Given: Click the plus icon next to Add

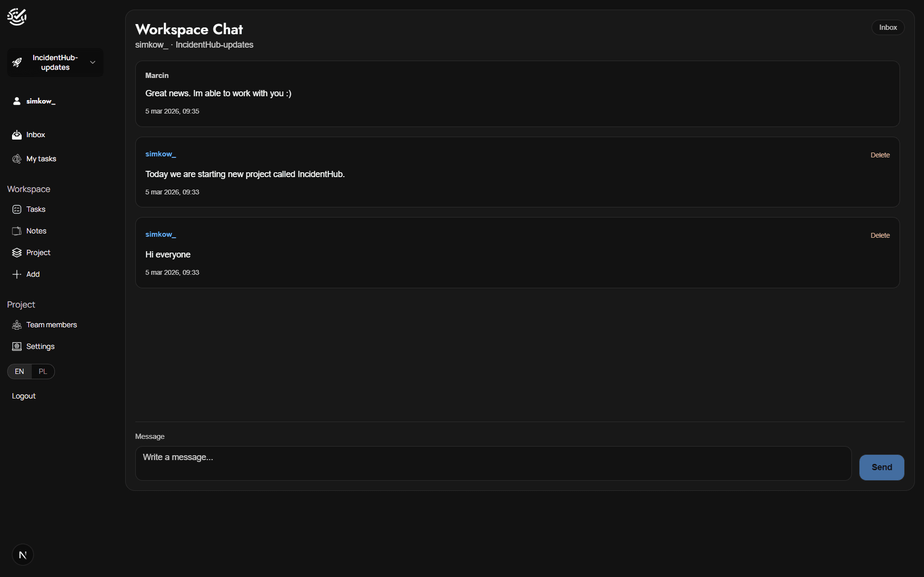Looking at the screenshot, I should (x=17, y=274).
